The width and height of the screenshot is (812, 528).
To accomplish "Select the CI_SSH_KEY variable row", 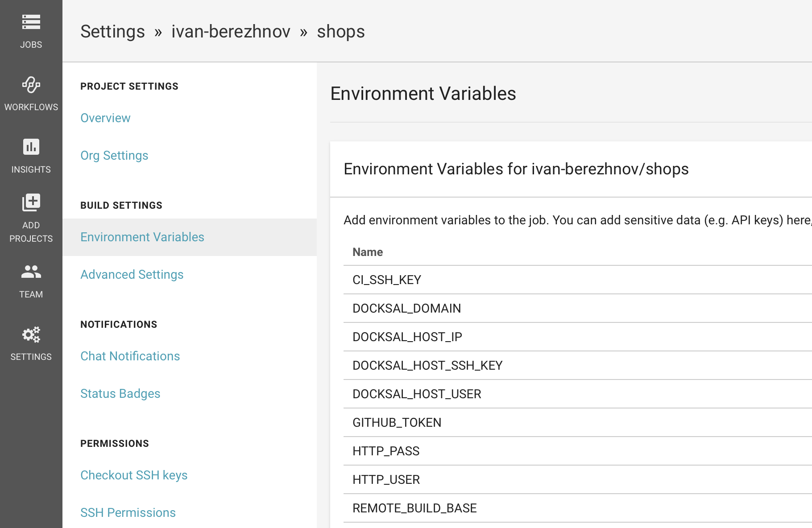I will (x=387, y=280).
